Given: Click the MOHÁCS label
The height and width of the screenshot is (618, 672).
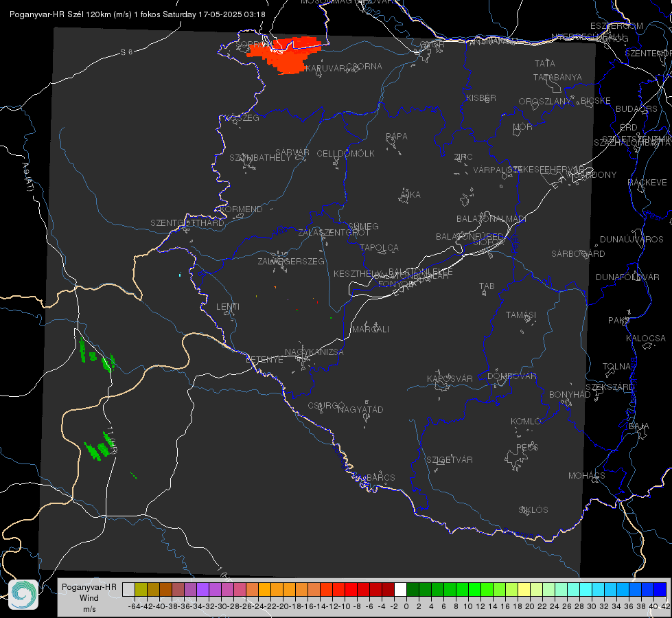Looking at the screenshot, I should point(587,476).
